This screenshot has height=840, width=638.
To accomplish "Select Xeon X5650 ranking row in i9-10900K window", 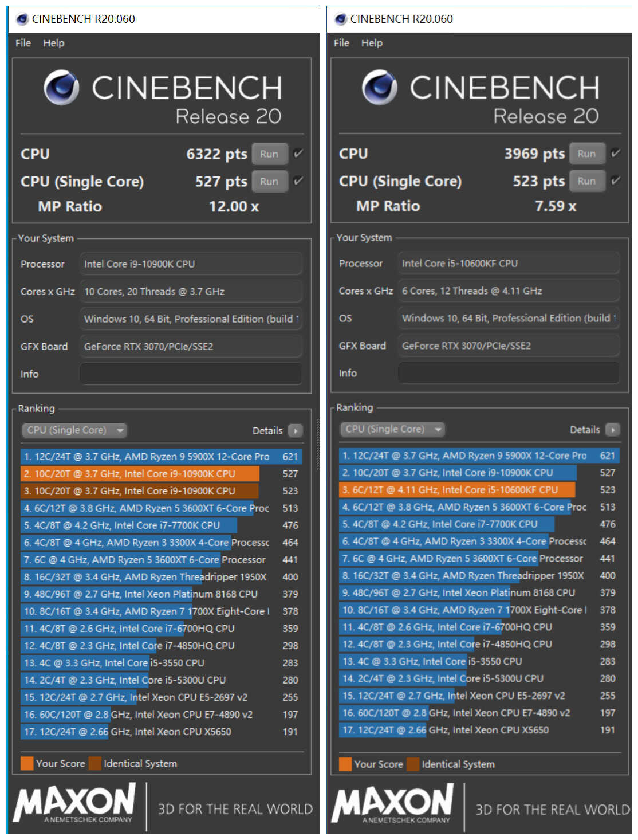I will pyautogui.click(x=162, y=732).
